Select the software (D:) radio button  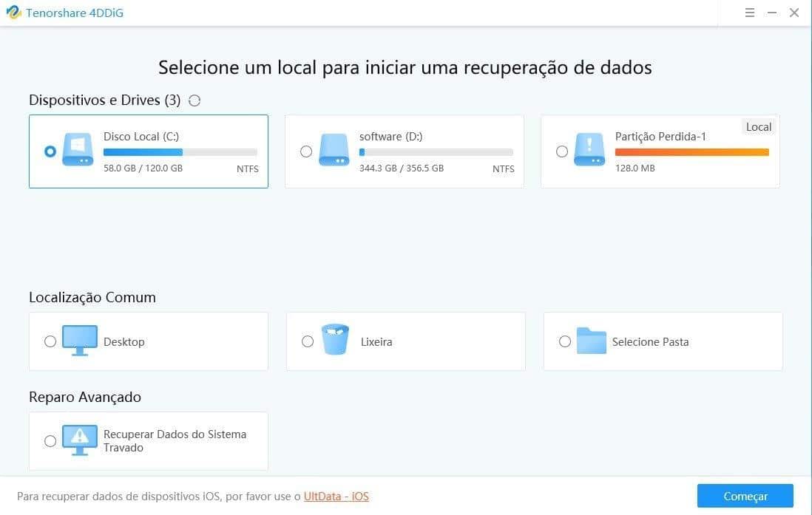pyautogui.click(x=306, y=151)
